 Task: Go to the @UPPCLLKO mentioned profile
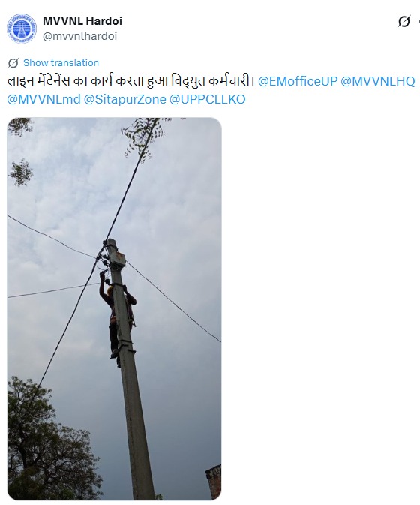(207, 99)
